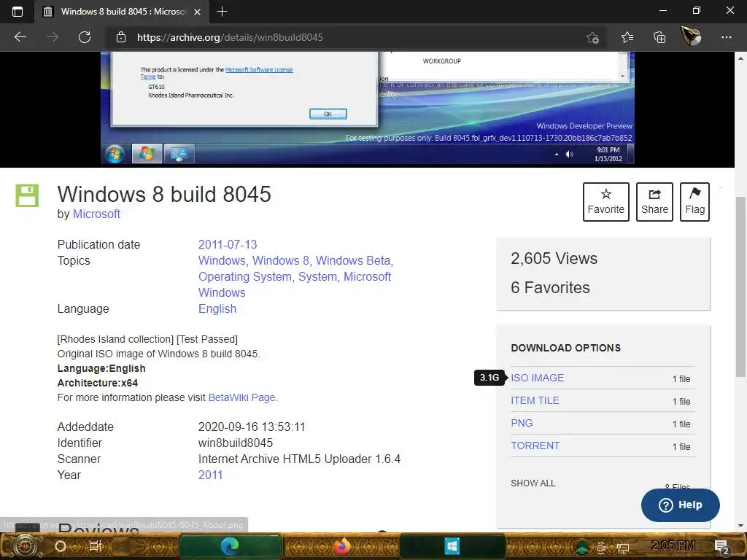Open the browser profile avatar
The height and width of the screenshot is (560, 747).
pyautogui.click(x=692, y=36)
